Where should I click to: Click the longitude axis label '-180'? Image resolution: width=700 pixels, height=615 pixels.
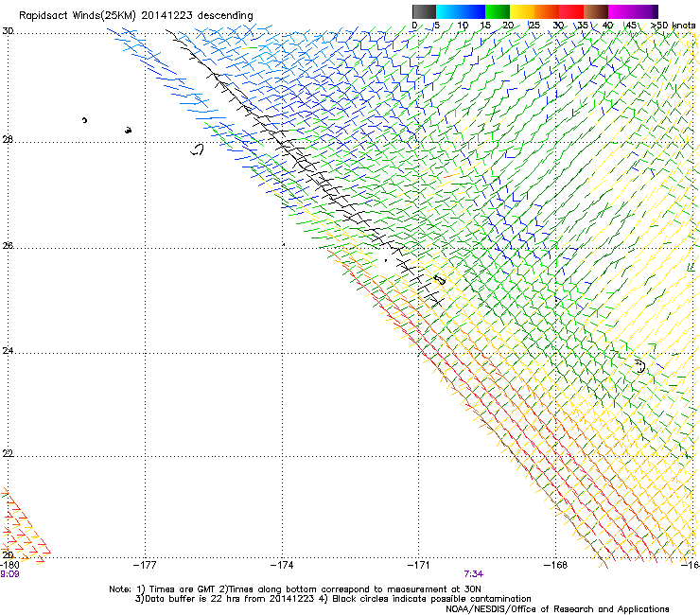coord(8,565)
